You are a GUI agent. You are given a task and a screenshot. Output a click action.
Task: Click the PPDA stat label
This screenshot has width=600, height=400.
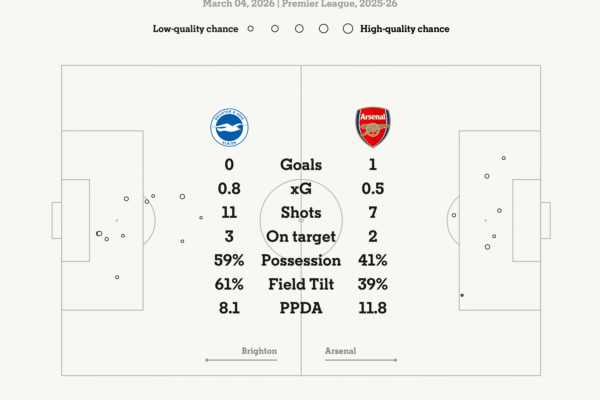pyautogui.click(x=301, y=308)
